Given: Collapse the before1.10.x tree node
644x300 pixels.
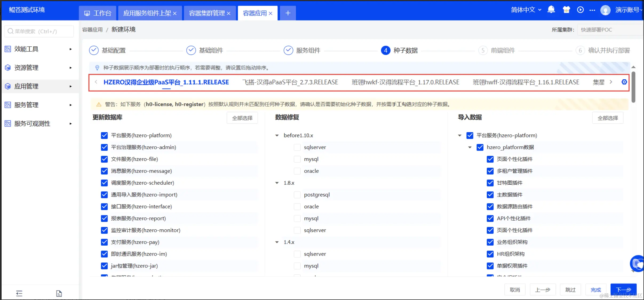Looking at the screenshot, I should [x=277, y=135].
